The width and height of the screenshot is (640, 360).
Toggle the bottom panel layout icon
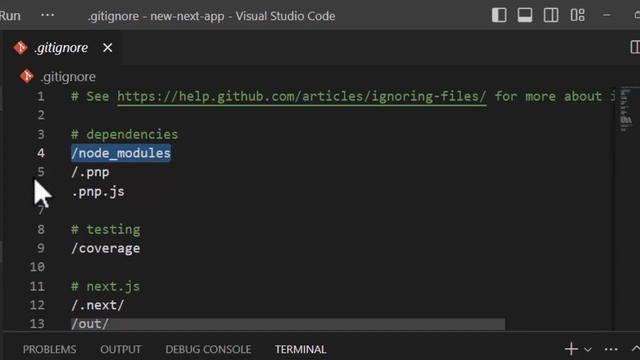pyautogui.click(x=525, y=16)
